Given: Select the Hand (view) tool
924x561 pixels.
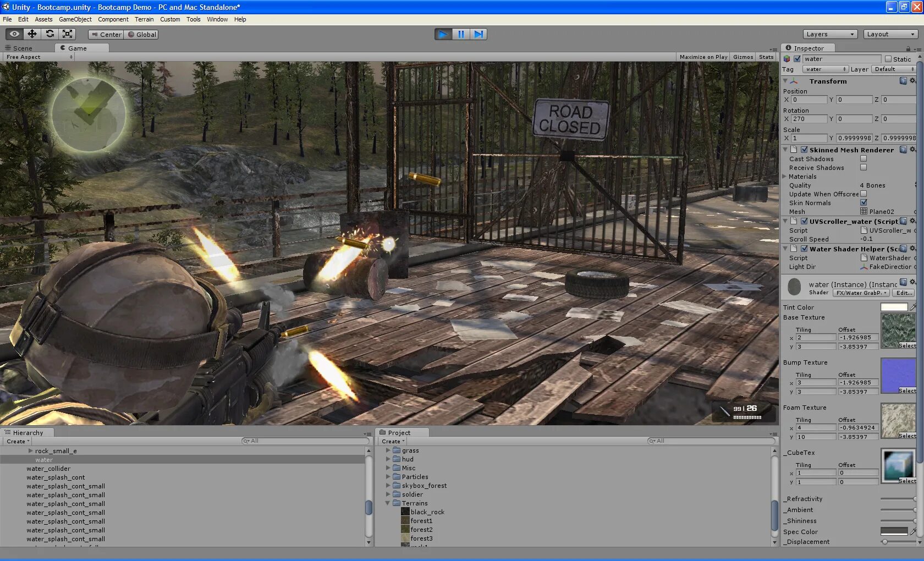Looking at the screenshot, I should pos(15,34).
